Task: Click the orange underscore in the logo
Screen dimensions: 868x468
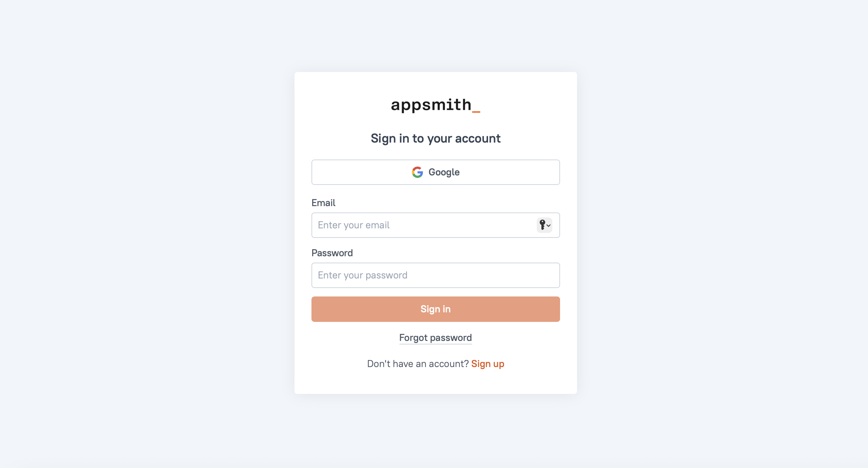Action: pyautogui.click(x=476, y=112)
